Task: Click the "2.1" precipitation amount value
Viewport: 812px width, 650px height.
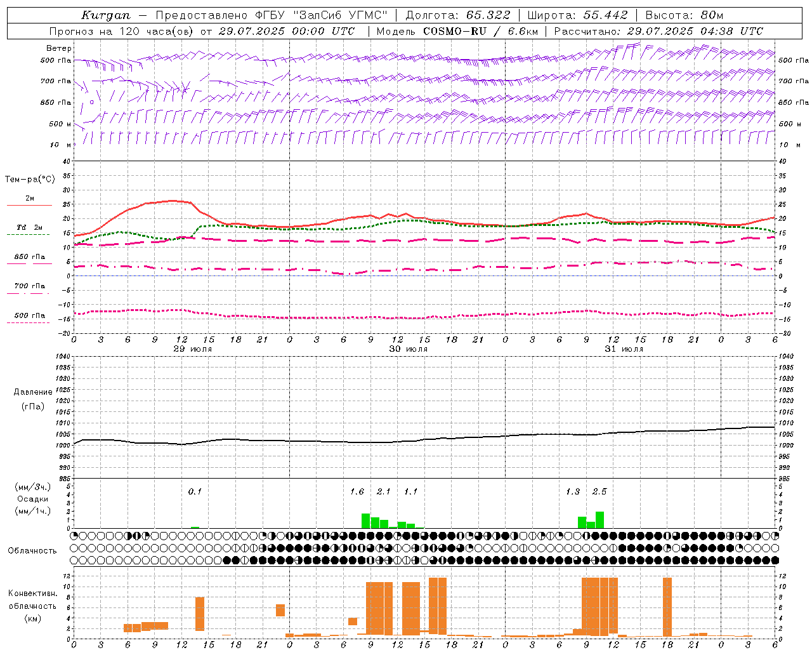Action: coord(384,491)
